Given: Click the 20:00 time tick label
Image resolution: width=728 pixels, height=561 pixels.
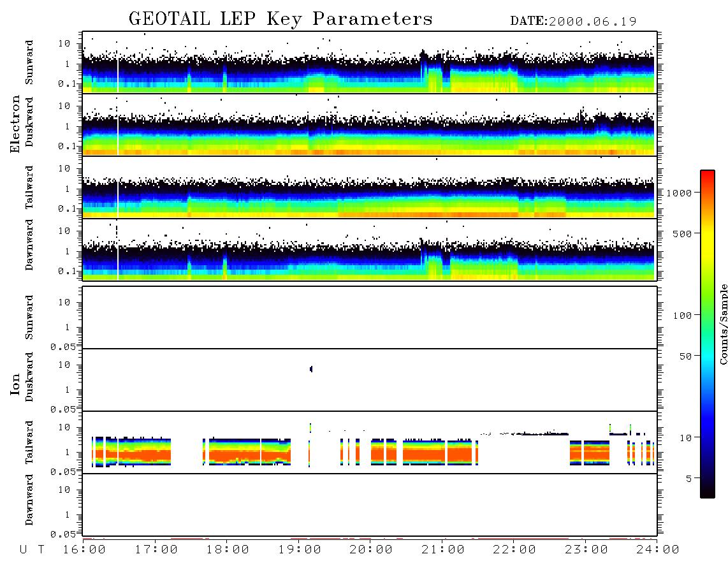Looking at the screenshot, I should pyautogui.click(x=372, y=550).
